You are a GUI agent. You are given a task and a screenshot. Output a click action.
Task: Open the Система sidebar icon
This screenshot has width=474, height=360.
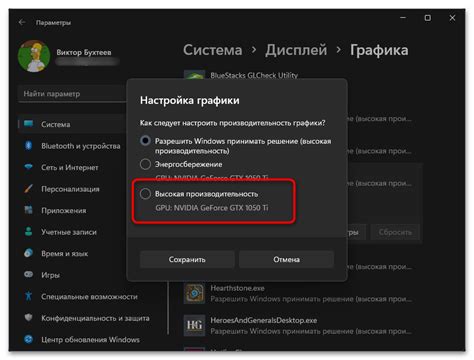tap(29, 124)
